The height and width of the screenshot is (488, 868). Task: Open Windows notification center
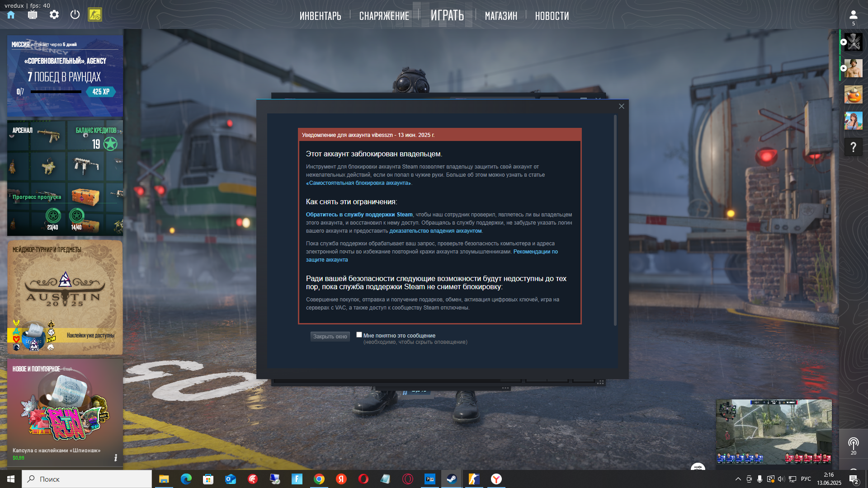point(854,479)
